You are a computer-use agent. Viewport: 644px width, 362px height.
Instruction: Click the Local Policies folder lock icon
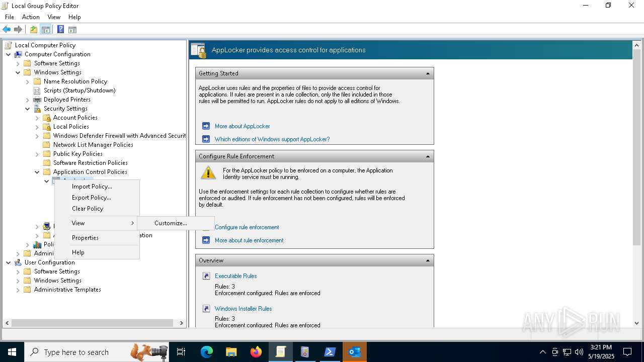(47, 127)
